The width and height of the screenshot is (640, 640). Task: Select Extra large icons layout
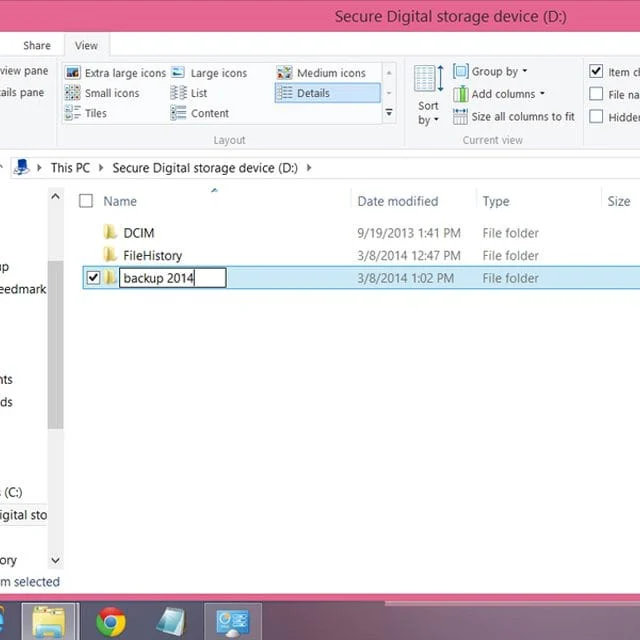click(116, 73)
